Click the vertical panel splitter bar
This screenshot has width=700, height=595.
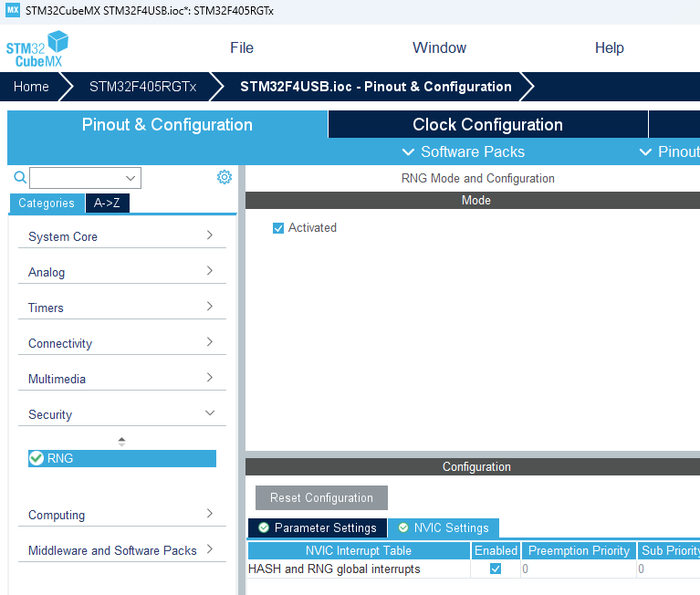click(242, 380)
